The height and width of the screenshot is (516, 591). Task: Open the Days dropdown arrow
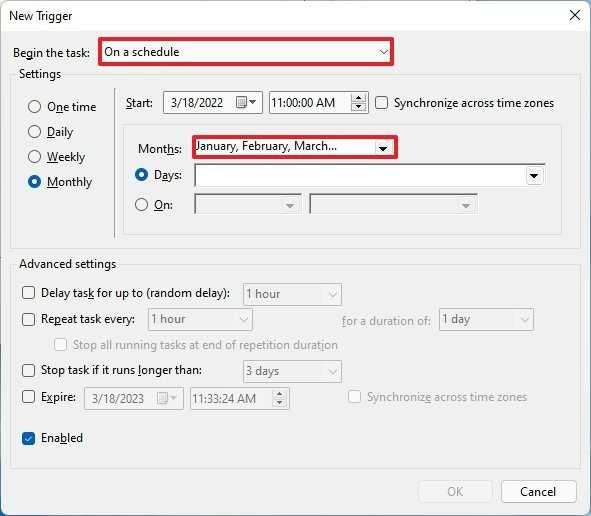[534, 176]
